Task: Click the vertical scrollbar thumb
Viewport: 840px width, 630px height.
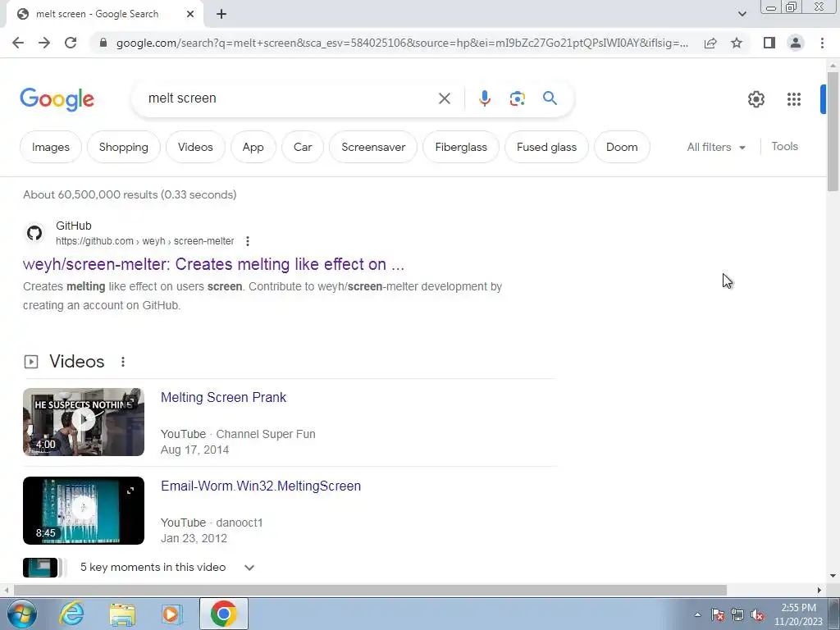Action: [x=833, y=130]
